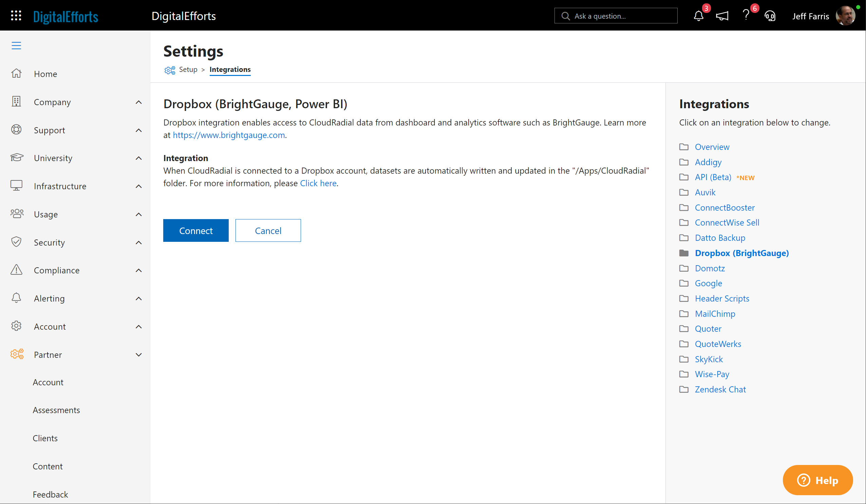The height and width of the screenshot is (504, 866).
Task: Open Home in the sidebar
Action: pos(45,74)
